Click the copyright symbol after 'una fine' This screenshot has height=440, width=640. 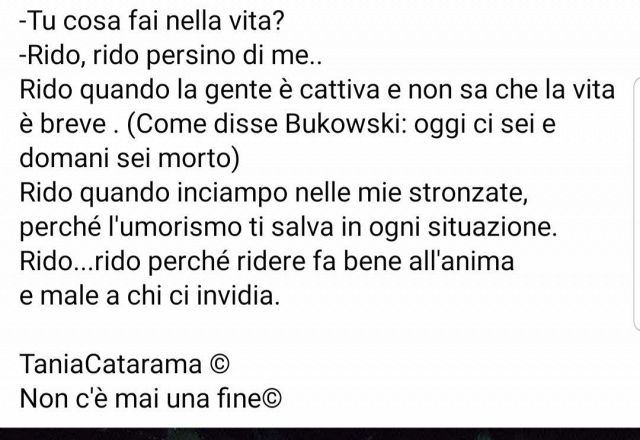coord(272,398)
